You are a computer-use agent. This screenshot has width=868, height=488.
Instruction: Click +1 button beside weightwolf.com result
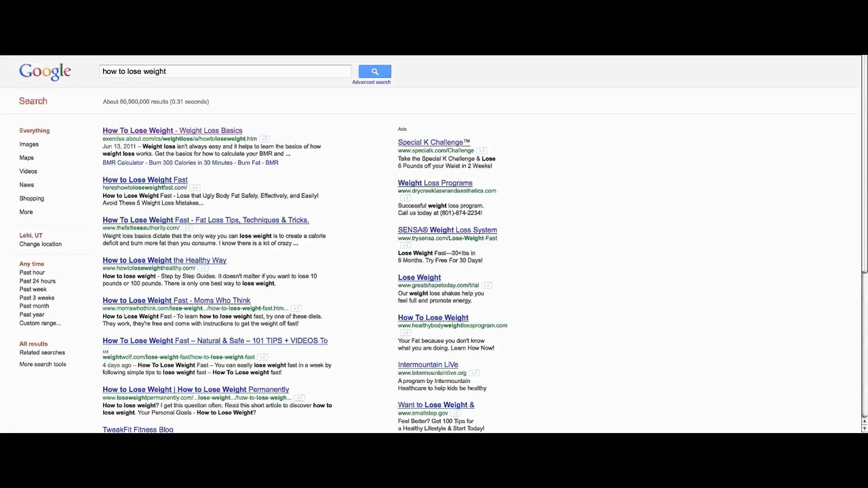(x=262, y=357)
